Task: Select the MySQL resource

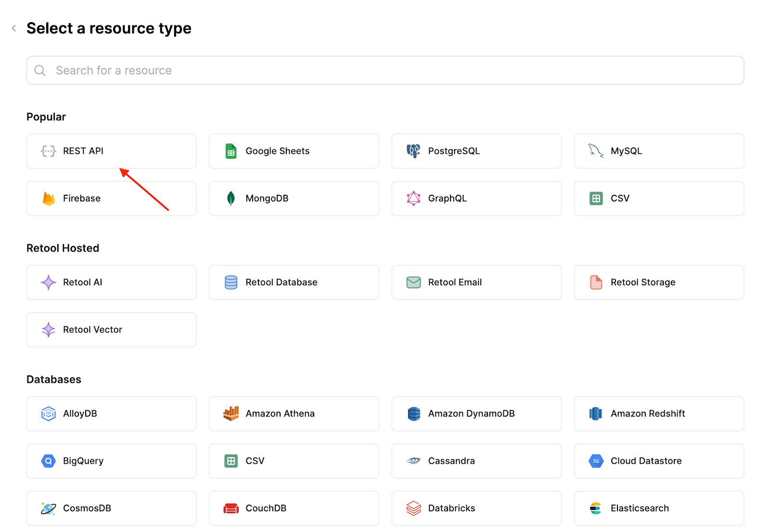Action: tap(658, 151)
